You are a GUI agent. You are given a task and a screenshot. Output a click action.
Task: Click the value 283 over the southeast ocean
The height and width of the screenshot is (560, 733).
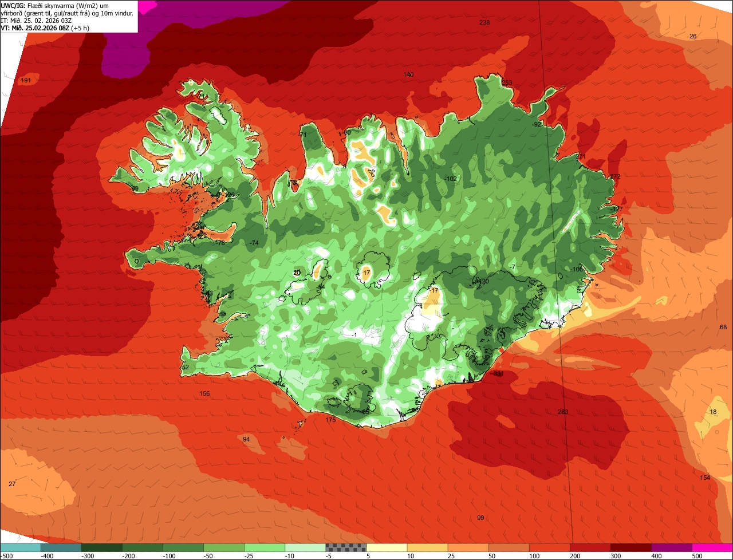(563, 412)
